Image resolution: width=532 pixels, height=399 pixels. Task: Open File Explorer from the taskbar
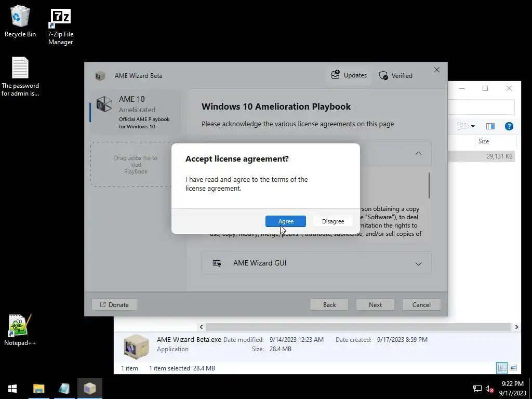(38, 389)
